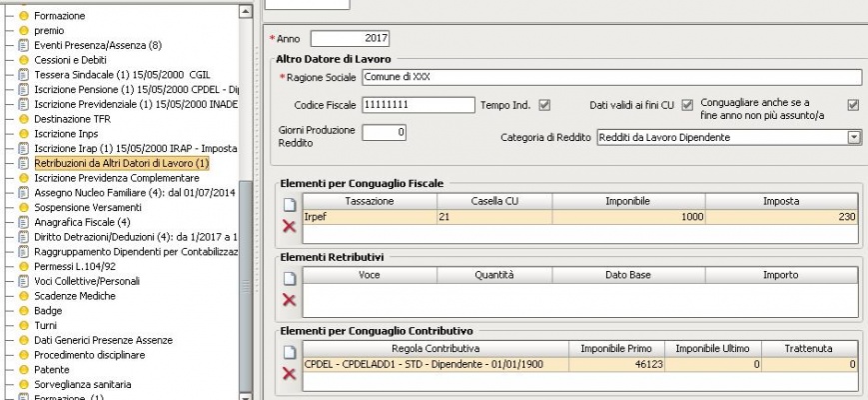Screen dimensions: 868x400
Task: Click the yellow circle icon beside Badge
Action: [24, 311]
